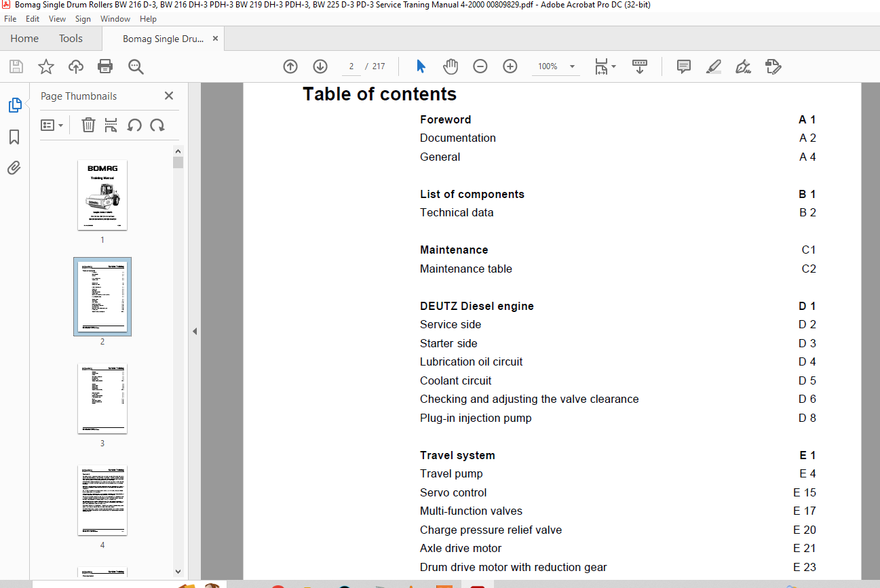Close the Page Thumbnails panel
The width and height of the screenshot is (880, 588).
coord(169,96)
